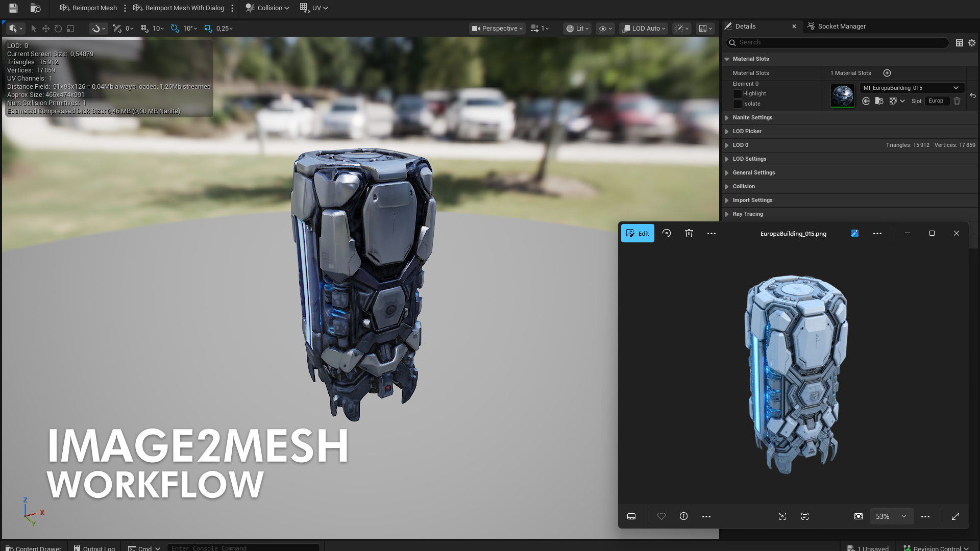Open the MI_EuropaBuilding_015 material dropdown
The image size is (980, 551).
(912, 88)
